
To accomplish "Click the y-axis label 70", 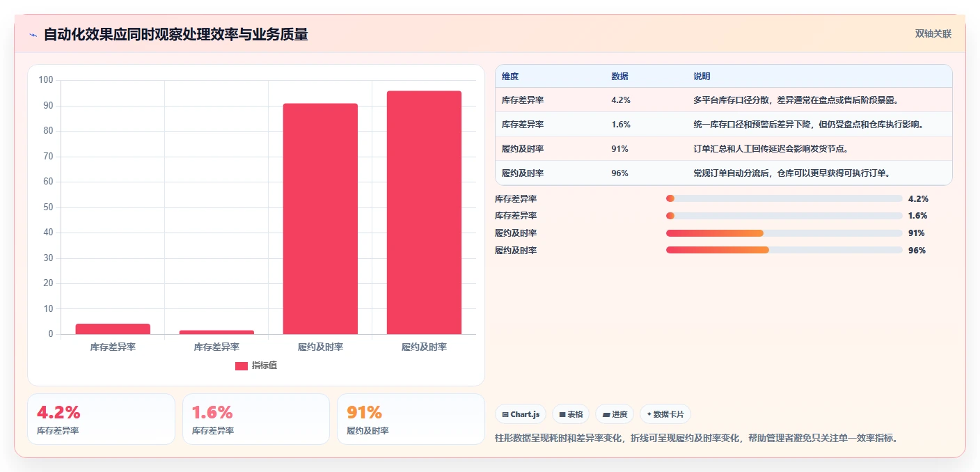I will [48, 157].
